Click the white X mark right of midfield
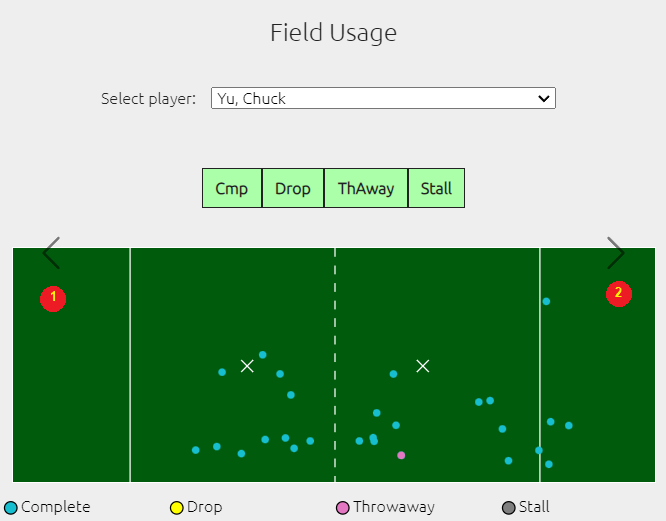666x521 pixels. [423, 366]
